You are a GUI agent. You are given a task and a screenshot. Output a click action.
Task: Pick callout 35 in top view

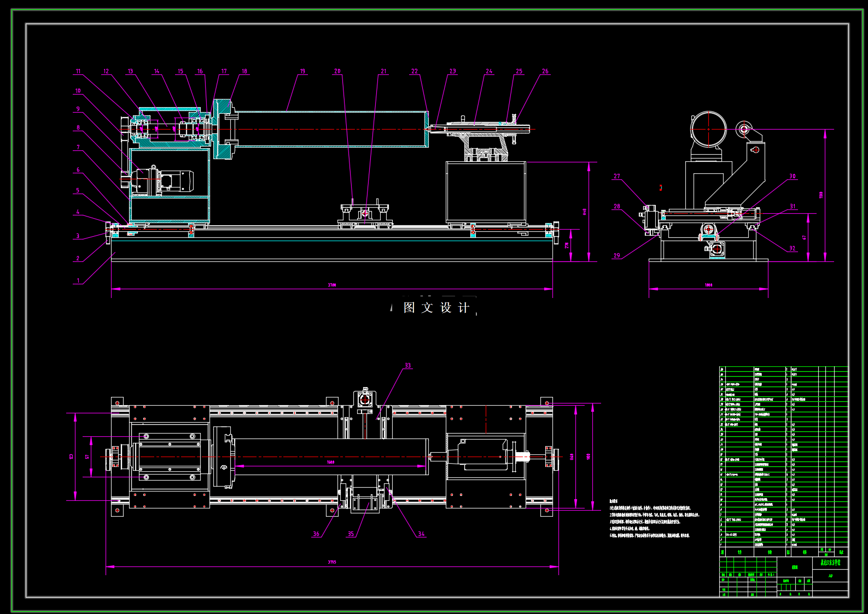[351, 534]
